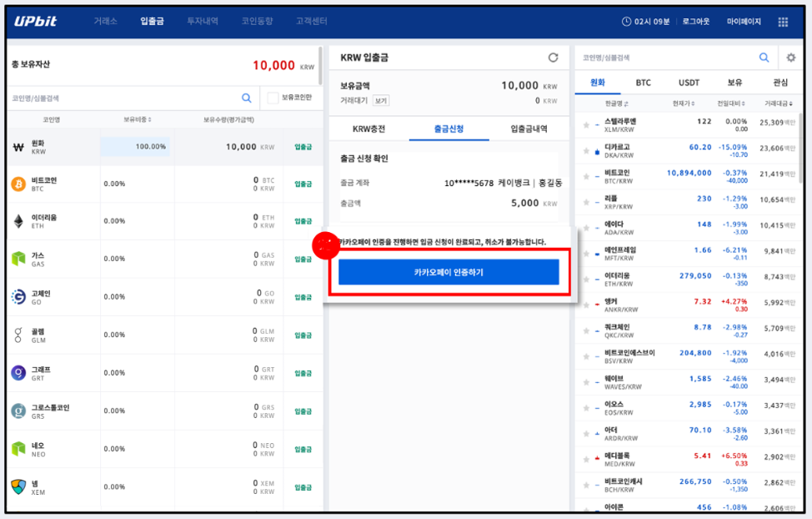812x519 pixels.
Task: Switch the 한글명 name column toggle
Action: click(616, 103)
